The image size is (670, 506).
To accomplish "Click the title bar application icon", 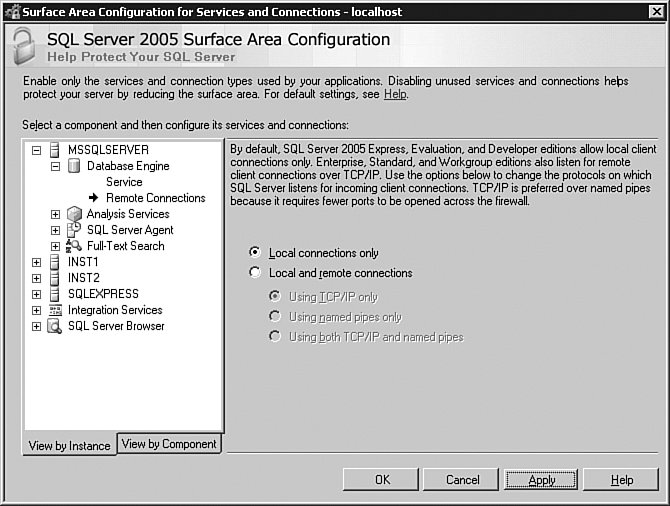I will (12, 12).
